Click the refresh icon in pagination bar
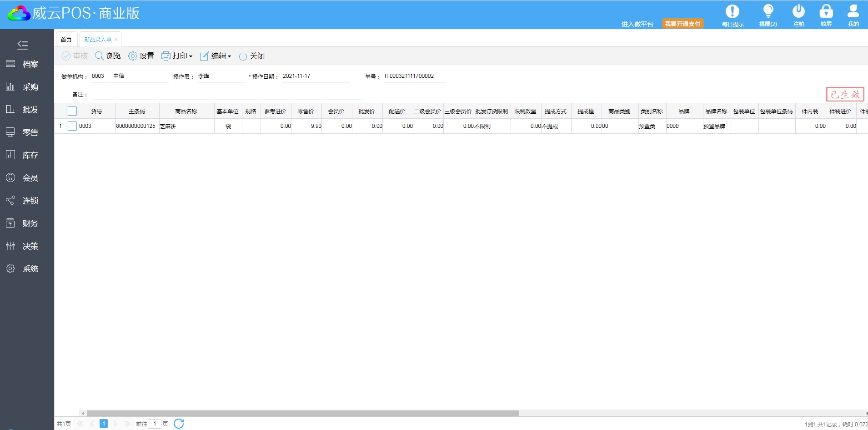Image resolution: width=868 pixels, height=430 pixels. coord(179,424)
